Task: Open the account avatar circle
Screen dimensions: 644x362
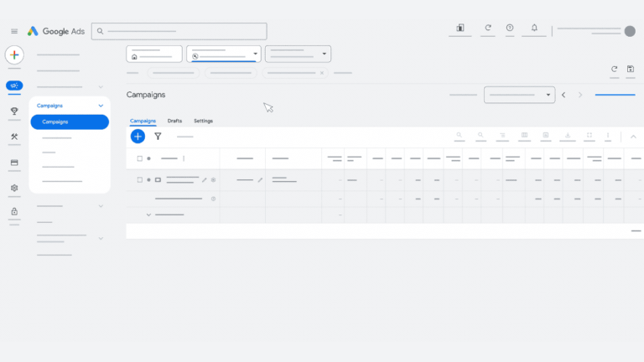Action: point(630,31)
